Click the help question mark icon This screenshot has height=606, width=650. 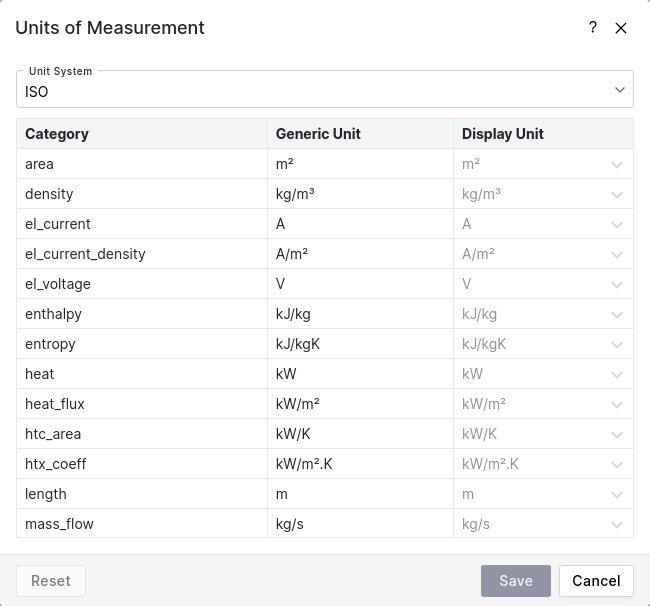(x=593, y=28)
